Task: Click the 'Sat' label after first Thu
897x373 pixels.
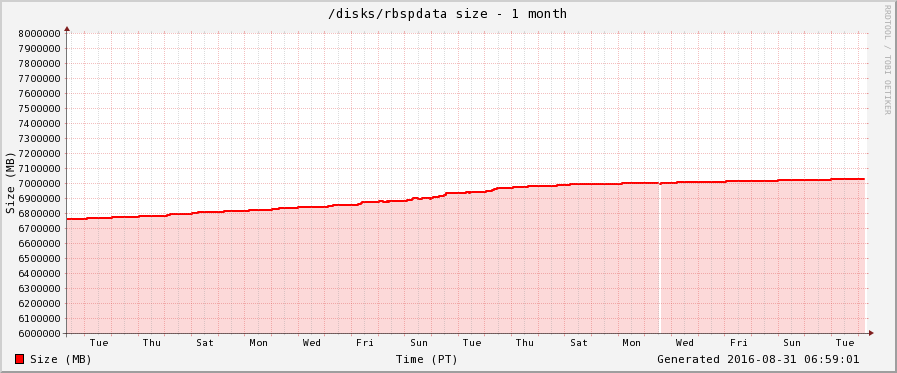Action: coord(205,343)
